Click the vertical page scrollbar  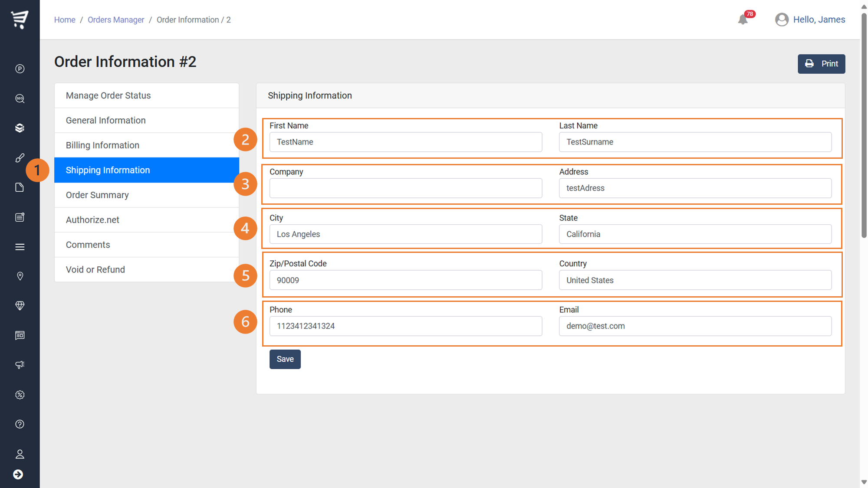[864, 126]
